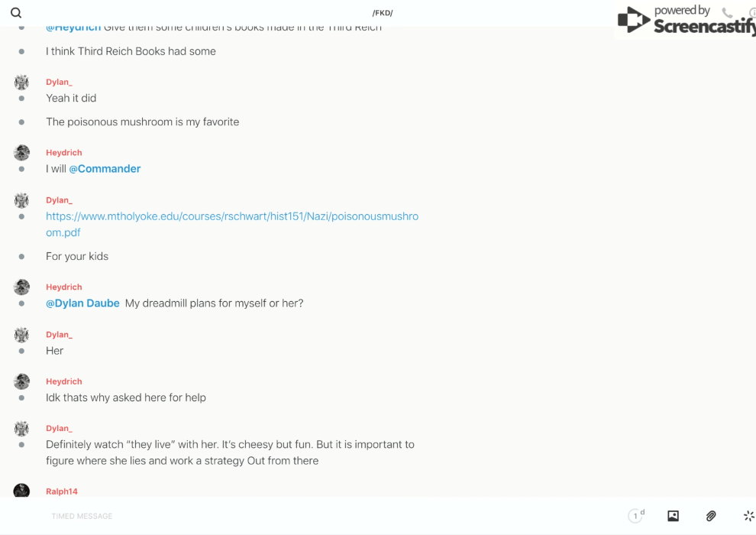This screenshot has height=535, width=756.
Task: Click Dylan_'s name above the 'Her' message
Action: (x=59, y=335)
